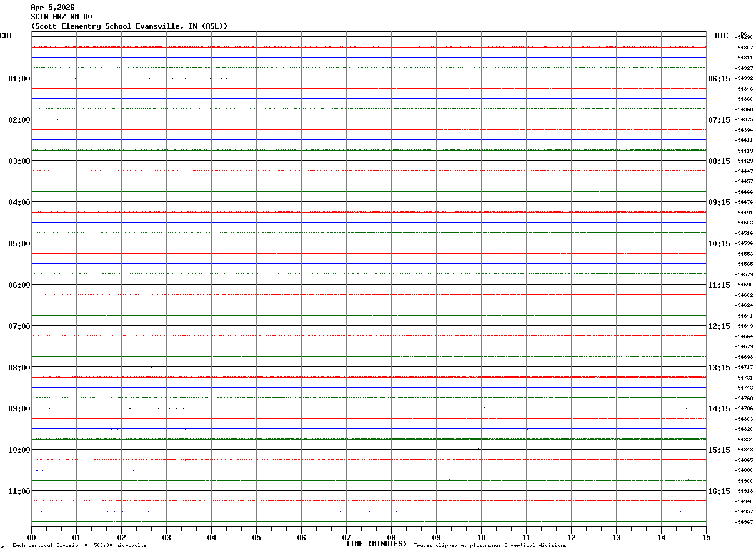Screen dimensions: 756x554
Task: Click the UTC time label '13:15'
Action: 719,368
